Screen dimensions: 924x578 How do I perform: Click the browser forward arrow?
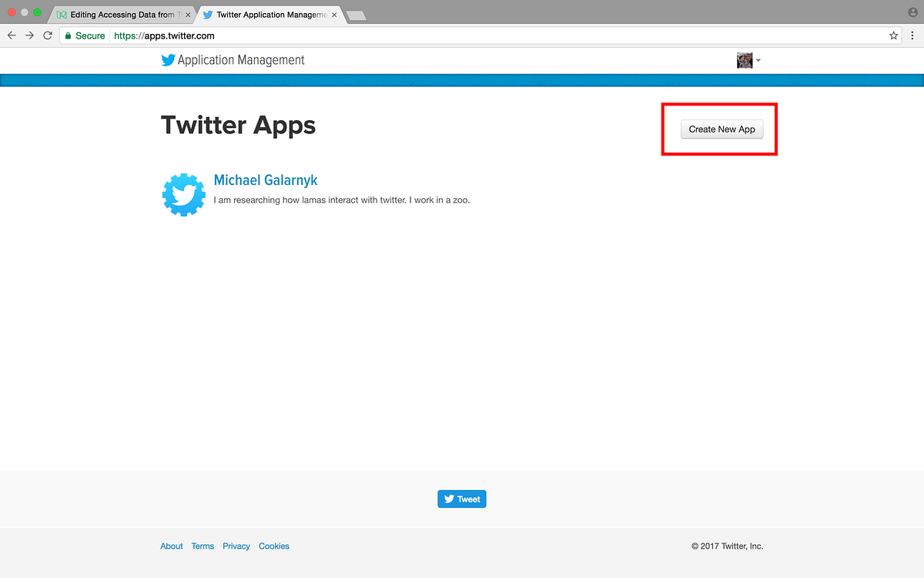[29, 35]
